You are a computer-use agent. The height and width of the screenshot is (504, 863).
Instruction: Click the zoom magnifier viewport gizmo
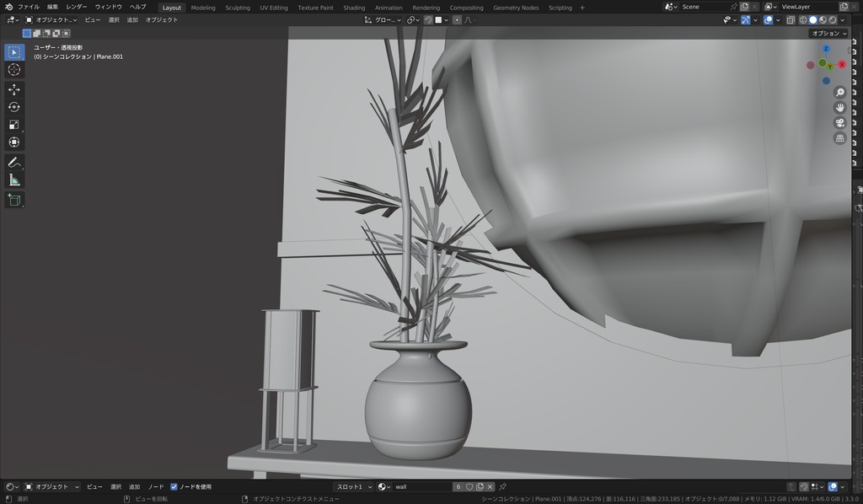click(840, 93)
